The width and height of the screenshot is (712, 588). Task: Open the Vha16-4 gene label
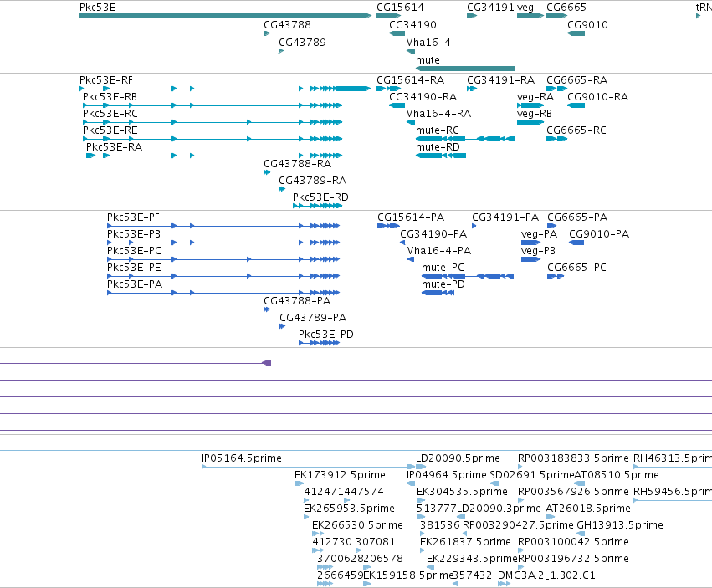(x=428, y=42)
